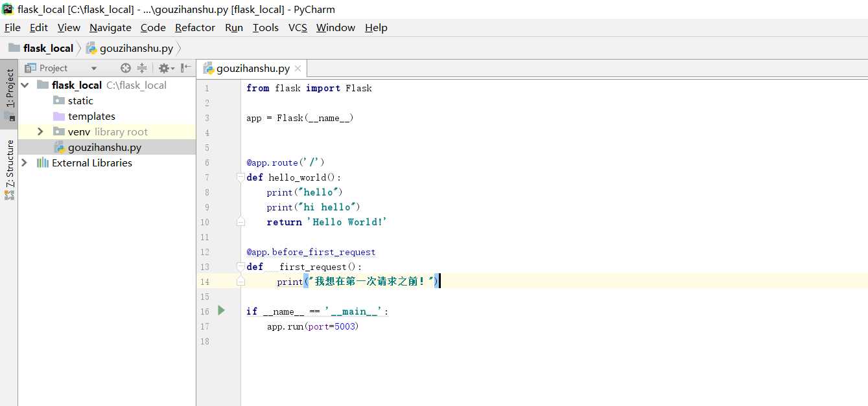Collapse the flask_local root folder
This screenshot has width=868, height=406.
point(25,85)
